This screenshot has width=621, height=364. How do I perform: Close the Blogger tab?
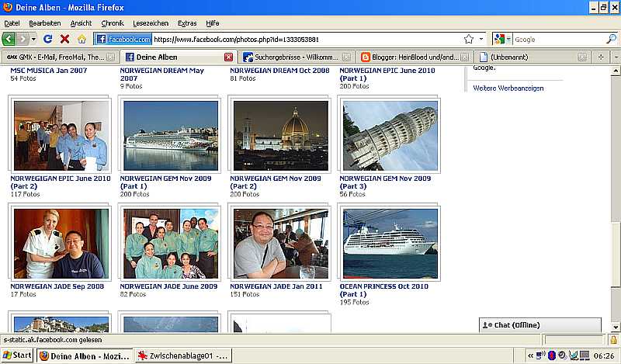(465, 57)
